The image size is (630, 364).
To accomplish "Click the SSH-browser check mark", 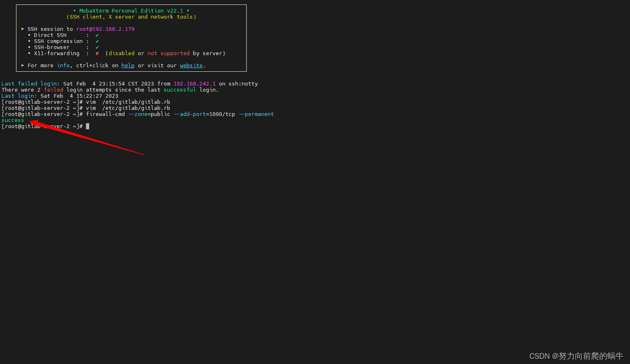I will pos(97,47).
